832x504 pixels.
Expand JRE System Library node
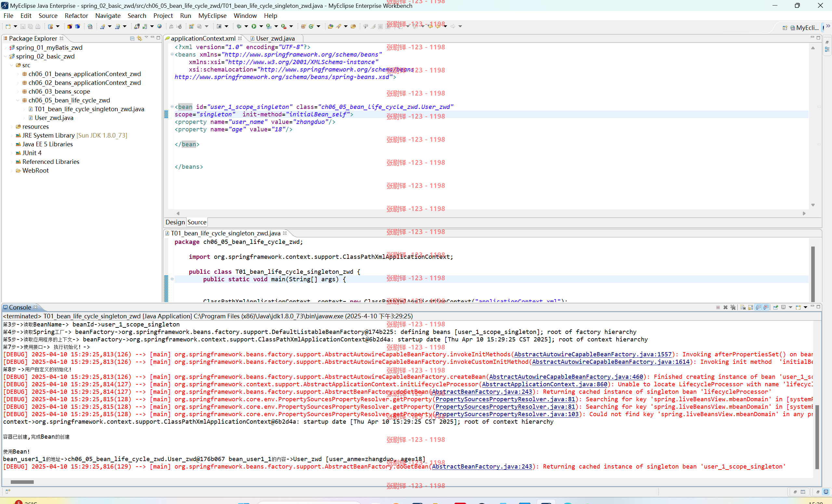[x=12, y=136]
